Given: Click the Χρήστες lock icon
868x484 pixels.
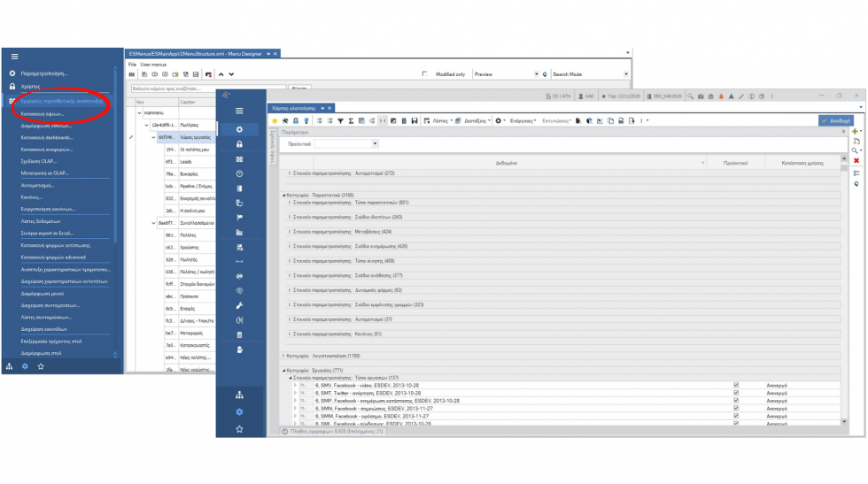Looking at the screenshot, I should pos(12,87).
